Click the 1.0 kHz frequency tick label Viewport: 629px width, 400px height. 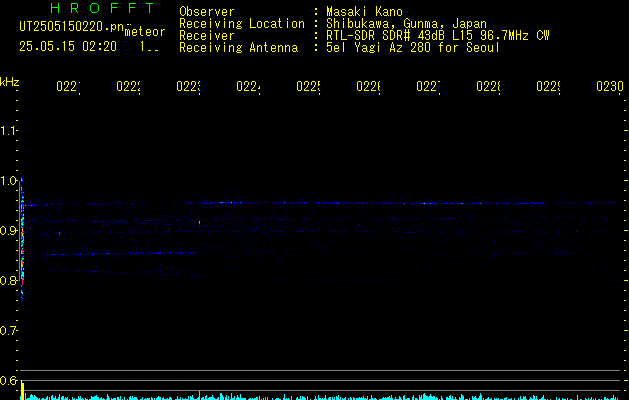point(8,181)
